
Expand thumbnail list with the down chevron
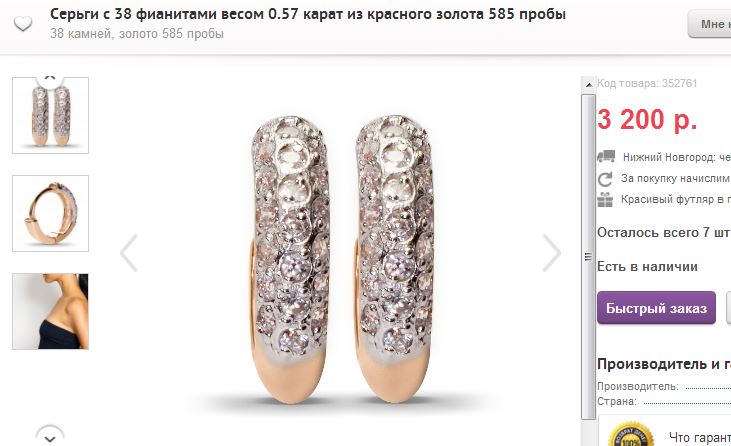(x=50, y=437)
